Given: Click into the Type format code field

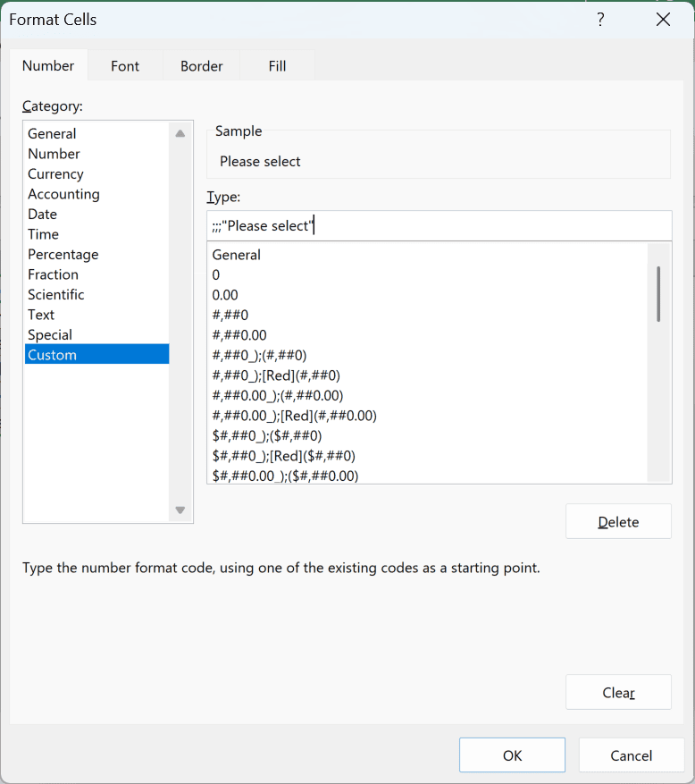Looking at the screenshot, I should point(440,225).
